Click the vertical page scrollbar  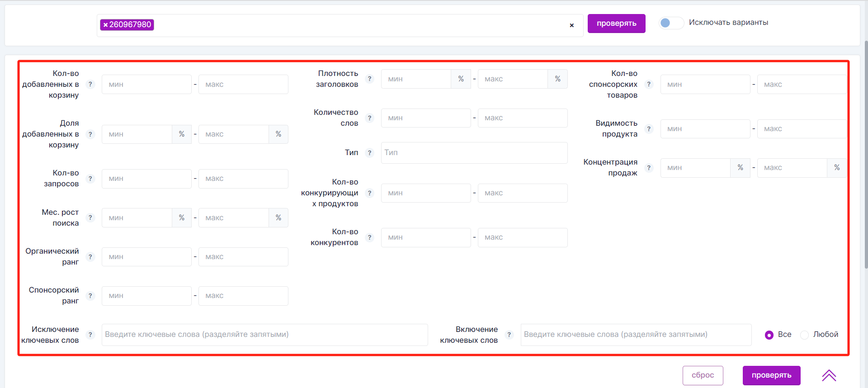click(865, 154)
